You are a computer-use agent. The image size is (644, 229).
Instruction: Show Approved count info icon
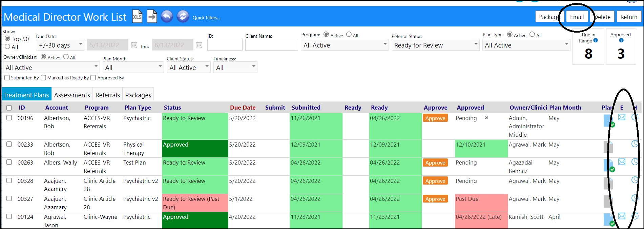621,40
